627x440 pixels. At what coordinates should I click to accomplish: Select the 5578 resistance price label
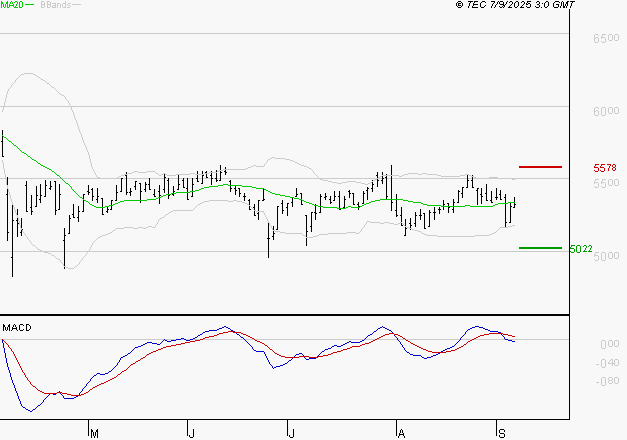606,167
